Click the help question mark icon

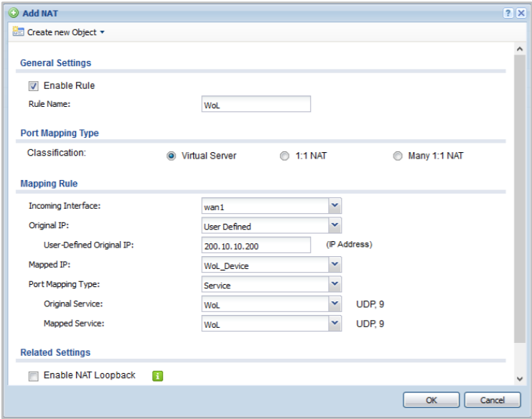(508, 13)
